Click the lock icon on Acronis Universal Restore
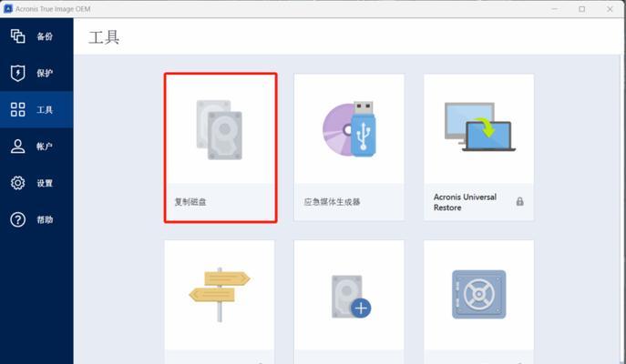Screen dimensions: 626x364 tap(519, 201)
